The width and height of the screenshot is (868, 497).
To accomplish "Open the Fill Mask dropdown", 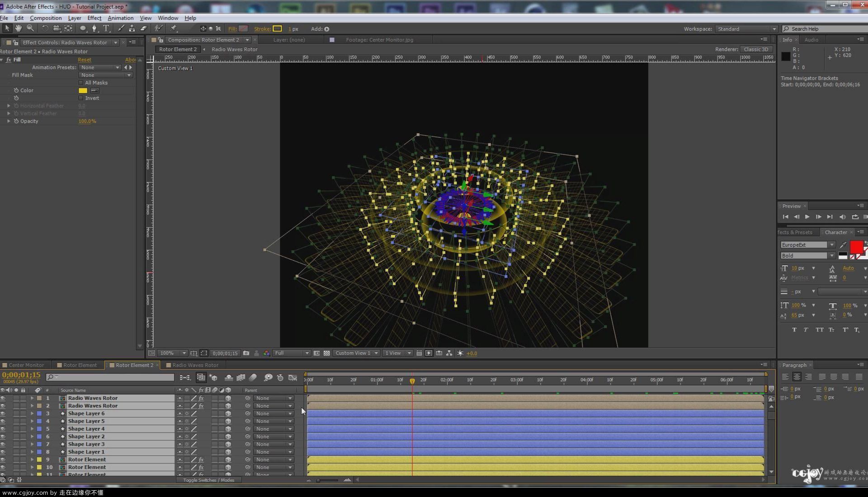I will pos(106,75).
